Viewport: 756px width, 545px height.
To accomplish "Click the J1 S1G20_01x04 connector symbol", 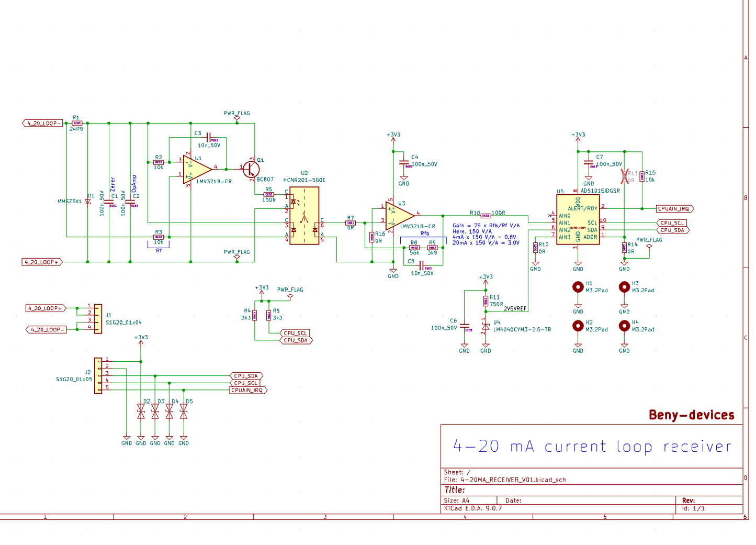I will [98, 319].
